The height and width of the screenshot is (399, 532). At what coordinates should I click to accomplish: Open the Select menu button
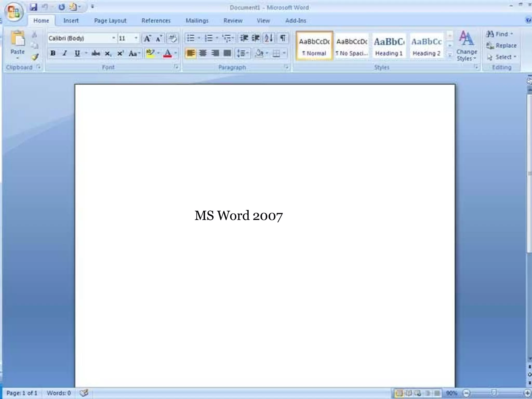pyautogui.click(x=502, y=57)
